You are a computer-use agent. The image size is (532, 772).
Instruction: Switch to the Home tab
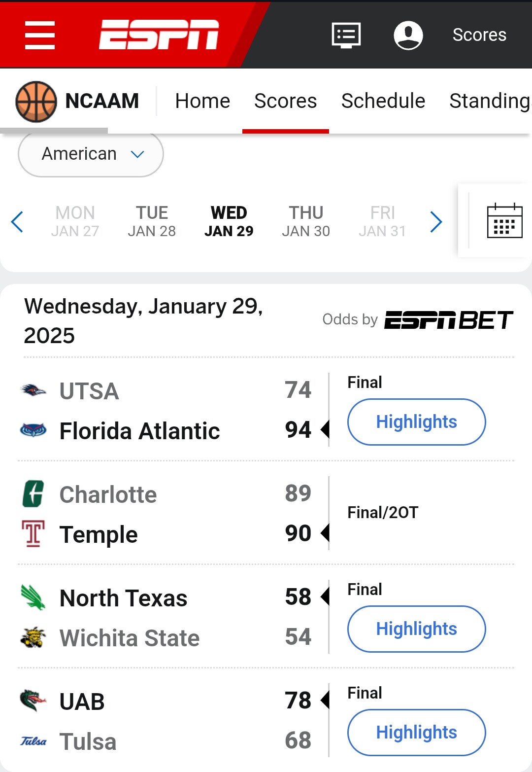tap(202, 101)
